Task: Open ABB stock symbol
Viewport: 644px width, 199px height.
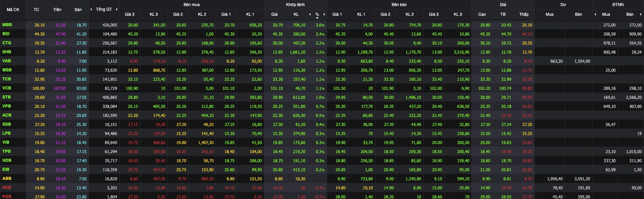Action: click(x=7, y=179)
